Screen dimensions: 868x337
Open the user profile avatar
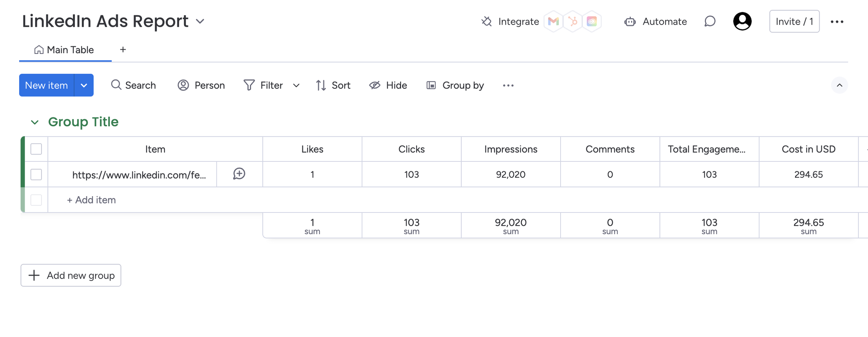pyautogui.click(x=742, y=21)
